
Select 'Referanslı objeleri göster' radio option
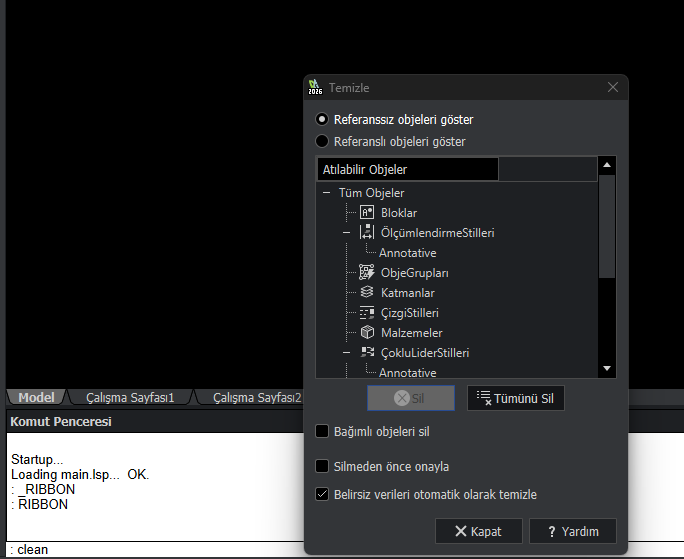point(322,141)
